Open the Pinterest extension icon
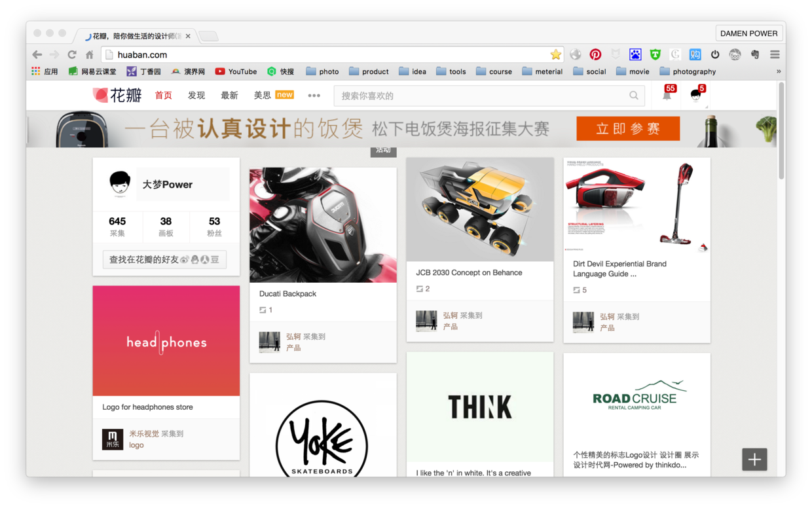Image resolution: width=812 pixels, height=508 pixels. pos(595,55)
